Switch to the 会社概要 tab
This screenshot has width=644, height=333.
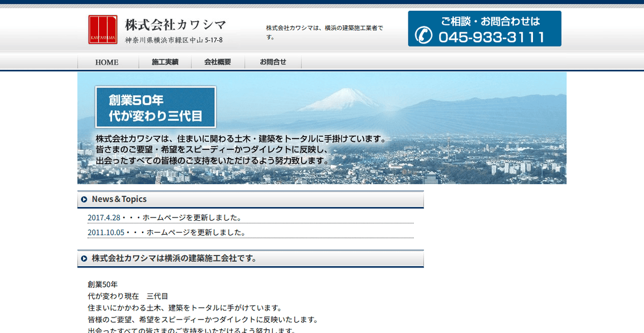[x=217, y=62]
